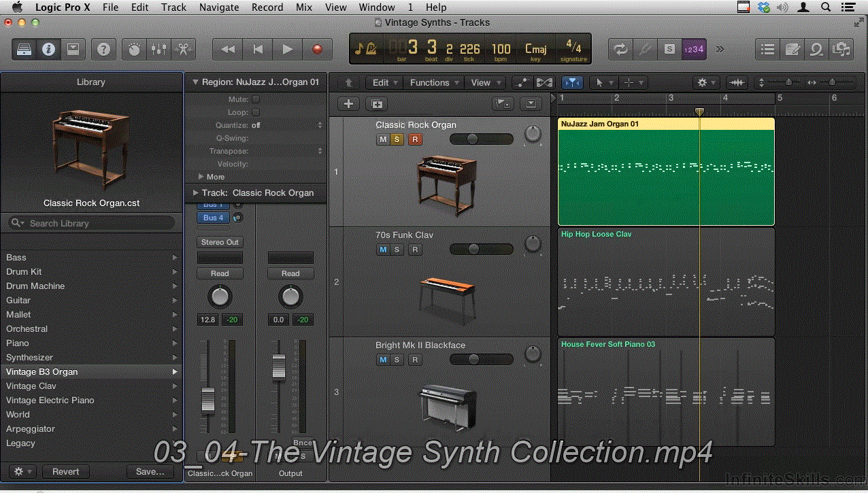
Task: Open the Record menu
Action: (267, 7)
